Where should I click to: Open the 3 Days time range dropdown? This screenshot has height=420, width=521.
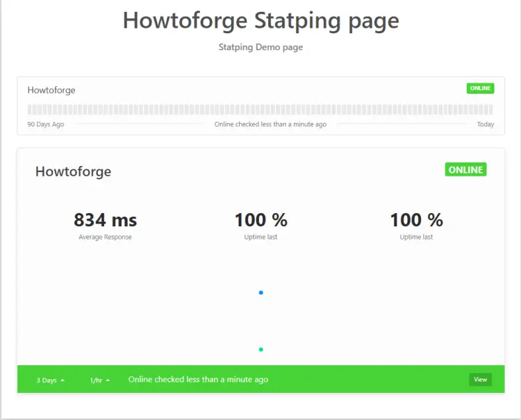[51, 380]
